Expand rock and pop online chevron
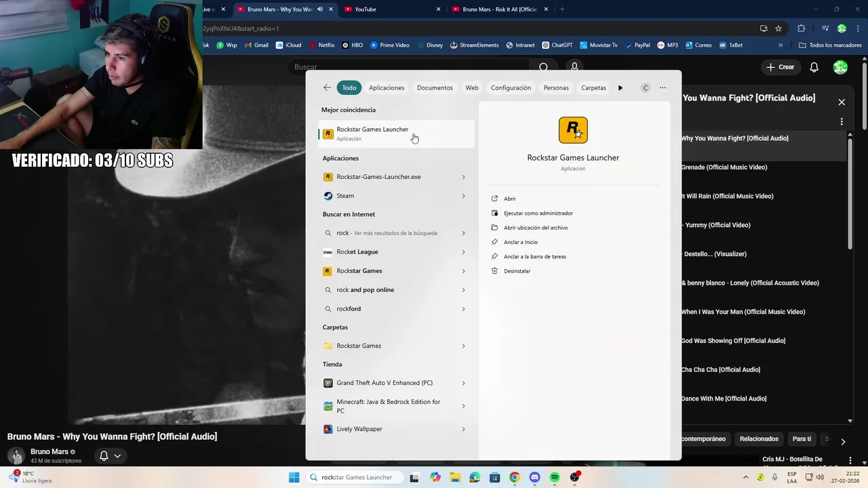The width and height of the screenshot is (868, 488). (x=464, y=290)
